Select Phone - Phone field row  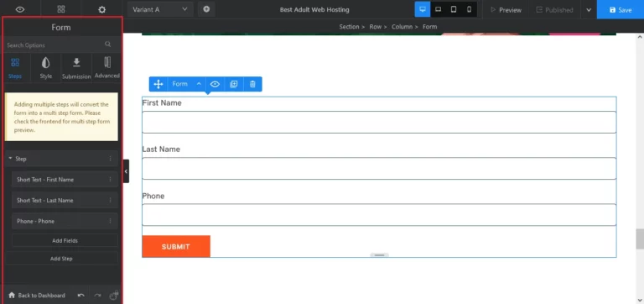[65, 221]
